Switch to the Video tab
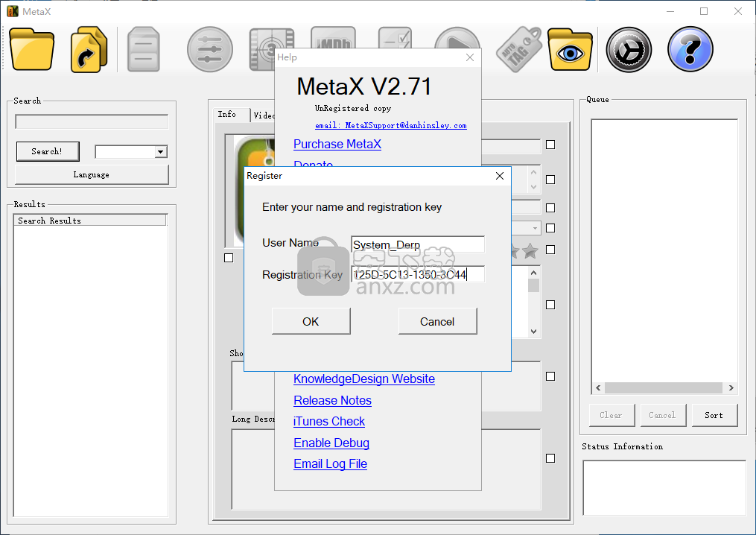Screen dimensions: 756x535 click(x=263, y=115)
